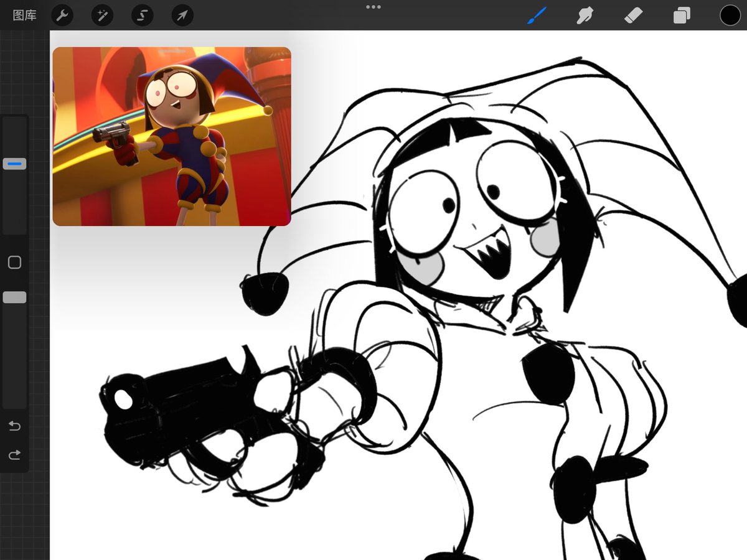Viewport: 747px width, 560px height.
Task: Click the three-dot multitasking menu at top
Action: tap(374, 7)
